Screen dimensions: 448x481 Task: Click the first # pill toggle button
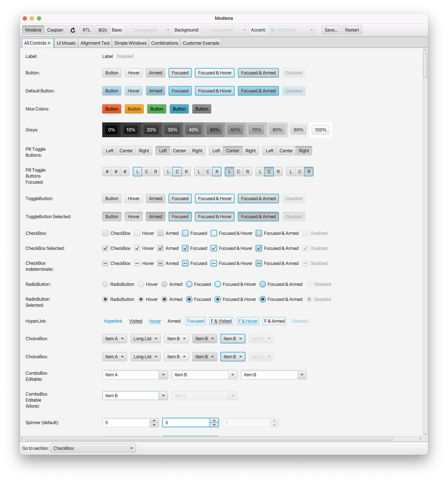tap(107, 172)
